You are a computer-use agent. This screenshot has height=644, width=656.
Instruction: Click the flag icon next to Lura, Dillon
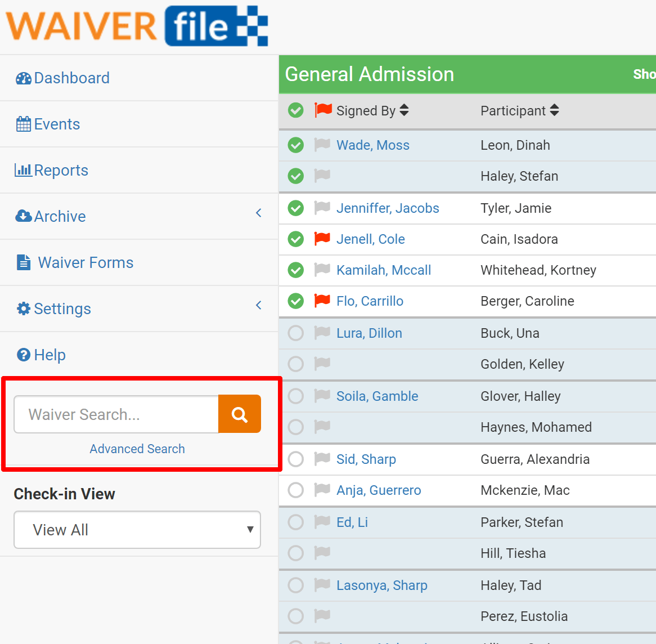(x=322, y=333)
